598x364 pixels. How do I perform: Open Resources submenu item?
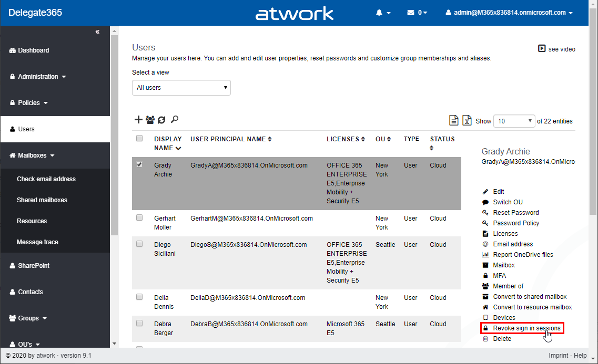click(x=32, y=221)
